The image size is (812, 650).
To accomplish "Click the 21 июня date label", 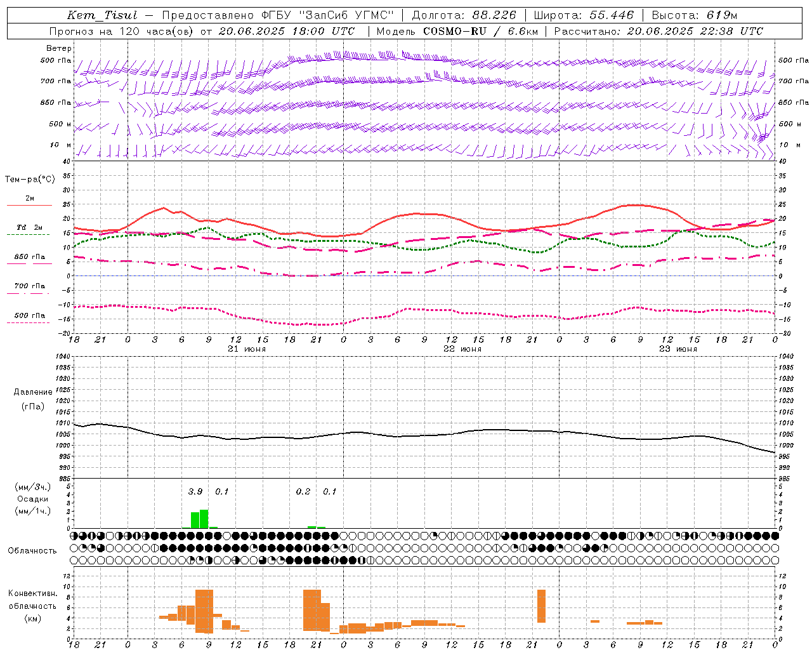I will [x=247, y=349].
